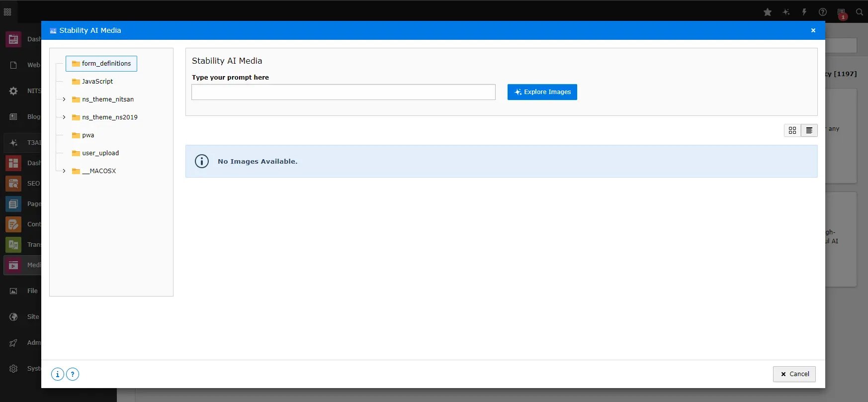Select the user_upload folder
The width and height of the screenshot is (868, 402).
[x=95, y=153]
